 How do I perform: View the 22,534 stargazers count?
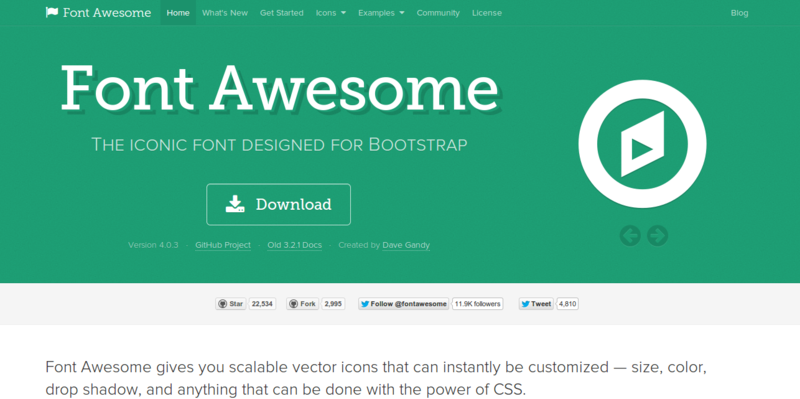point(262,304)
